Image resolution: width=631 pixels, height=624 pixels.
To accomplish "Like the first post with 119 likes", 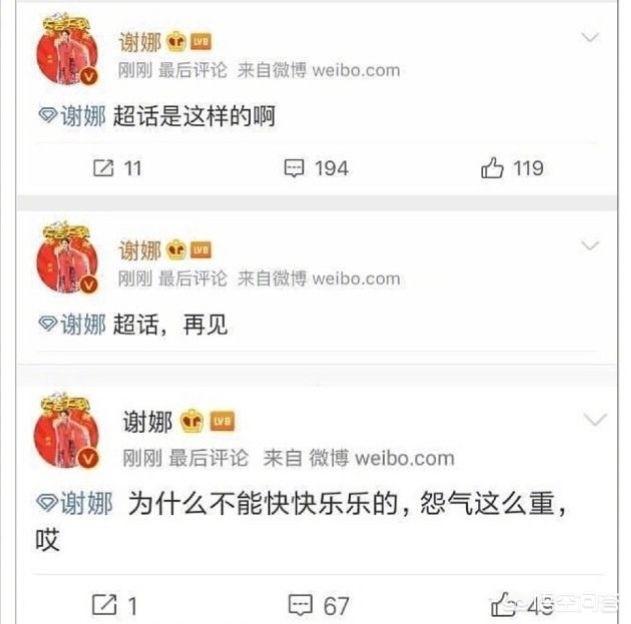I will click(492, 167).
